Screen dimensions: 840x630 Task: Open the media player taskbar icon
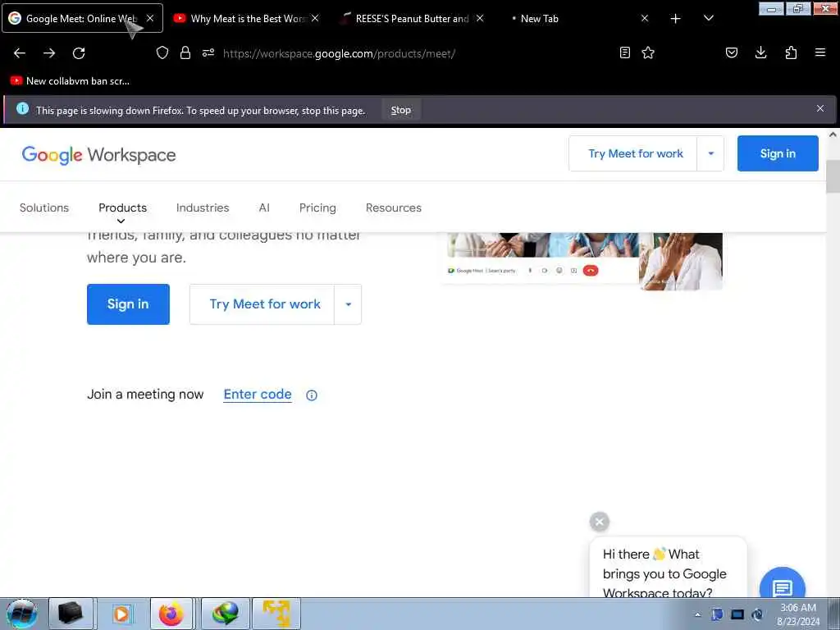pos(121,614)
